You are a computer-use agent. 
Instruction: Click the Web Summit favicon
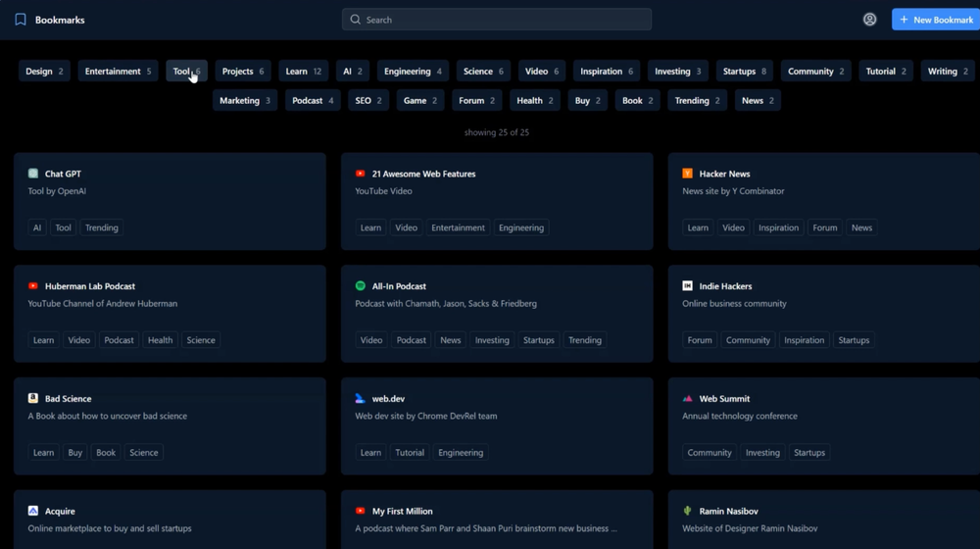(x=688, y=398)
